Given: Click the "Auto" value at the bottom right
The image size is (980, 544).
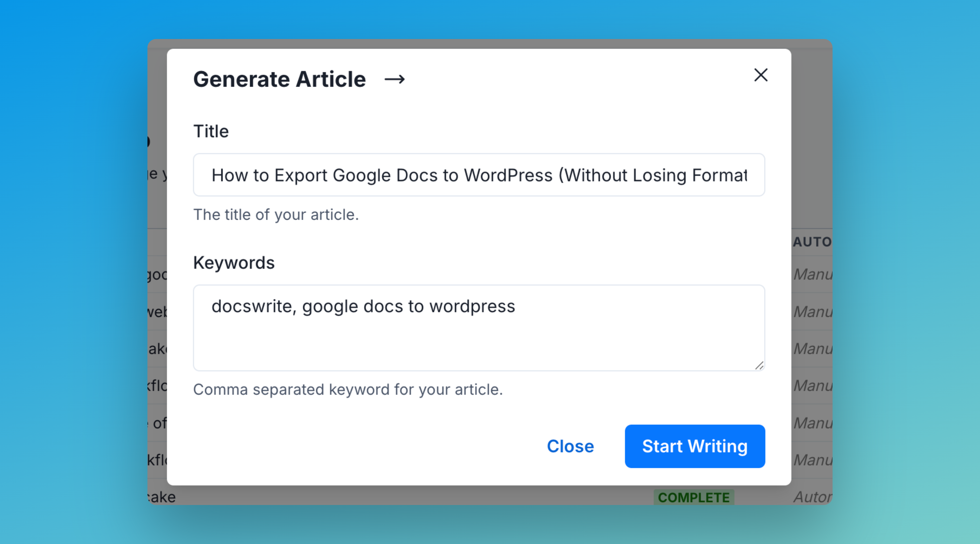Looking at the screenshot, I should pos(812,497).
